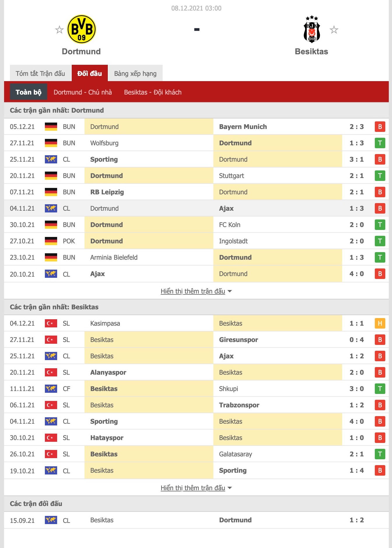Click score 0 : 4 on Giresunspor row
This screenshot has width=392, height=548.
357,340
